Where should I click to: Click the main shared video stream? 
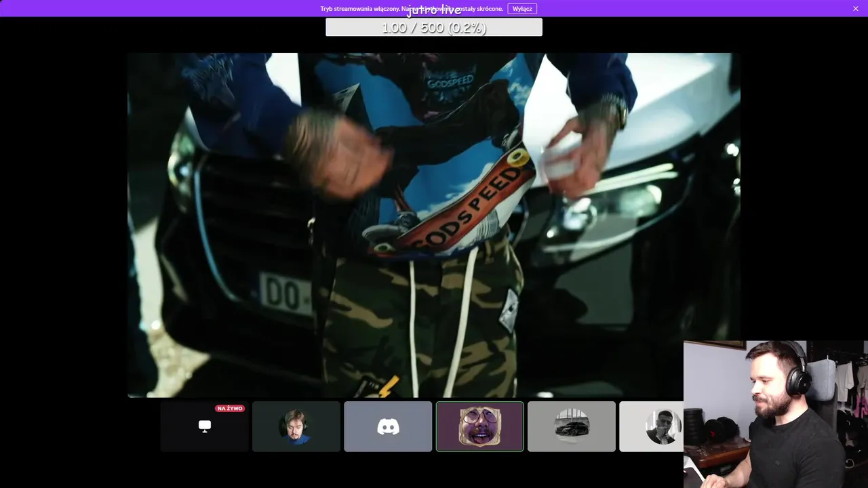tap(434, 225)
